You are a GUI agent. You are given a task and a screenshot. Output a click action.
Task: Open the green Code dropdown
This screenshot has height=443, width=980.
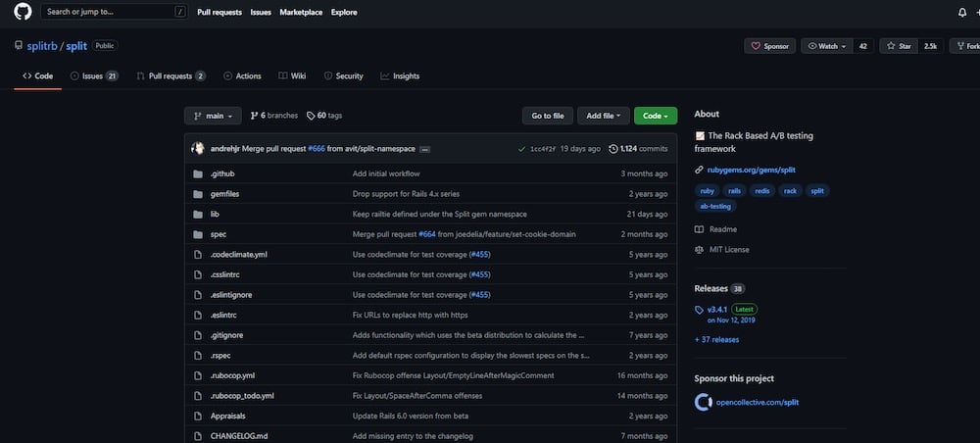[x=655, y=116]
